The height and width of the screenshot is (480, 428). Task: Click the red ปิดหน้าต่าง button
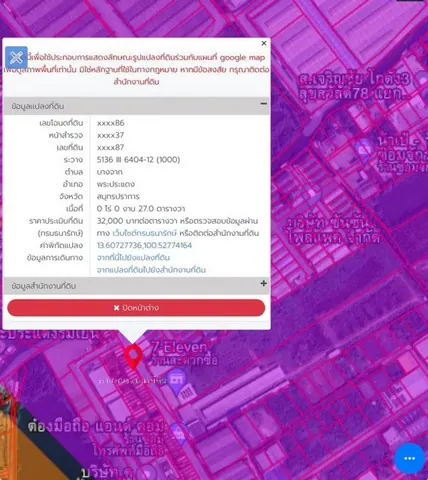tap(136, 308)
